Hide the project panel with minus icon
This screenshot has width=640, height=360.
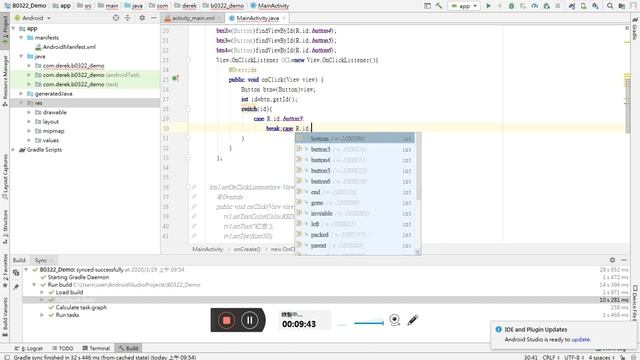153,18
